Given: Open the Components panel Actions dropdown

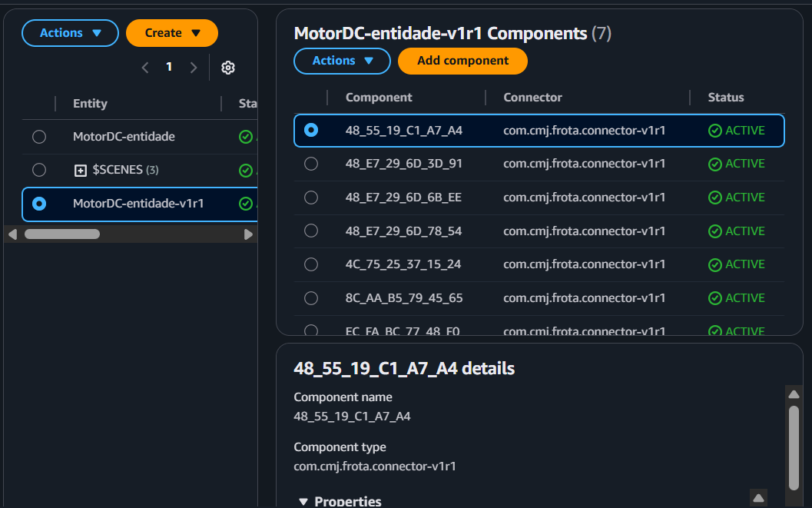Looking at the screenshot, I should tap(343, 61).
